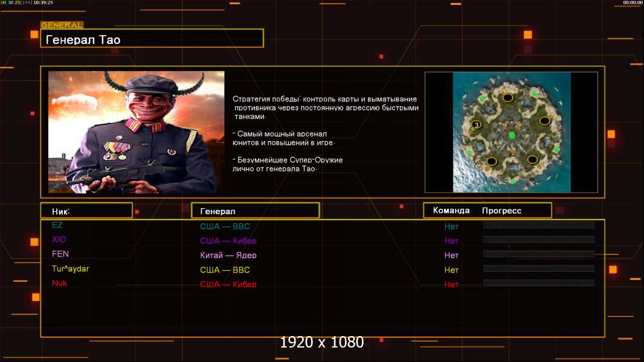Click start position marker 3 on the map

tap(477, 125)
